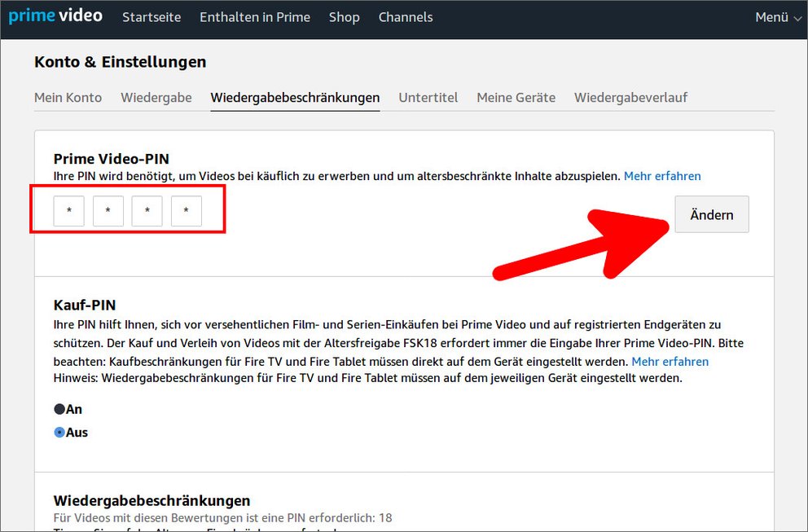Open the Untertitel tab
This screenshot has width=808, height=532.
[x=428, y=97]
